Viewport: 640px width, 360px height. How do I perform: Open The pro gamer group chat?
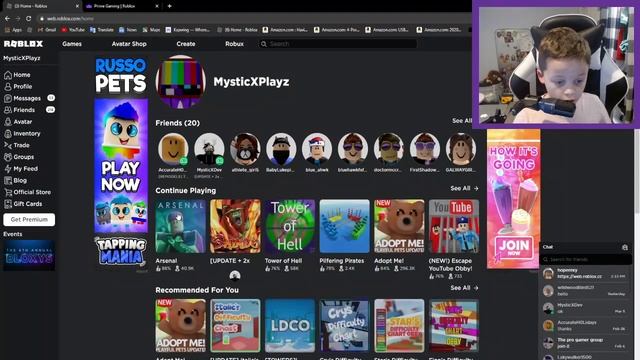point(586,343)
